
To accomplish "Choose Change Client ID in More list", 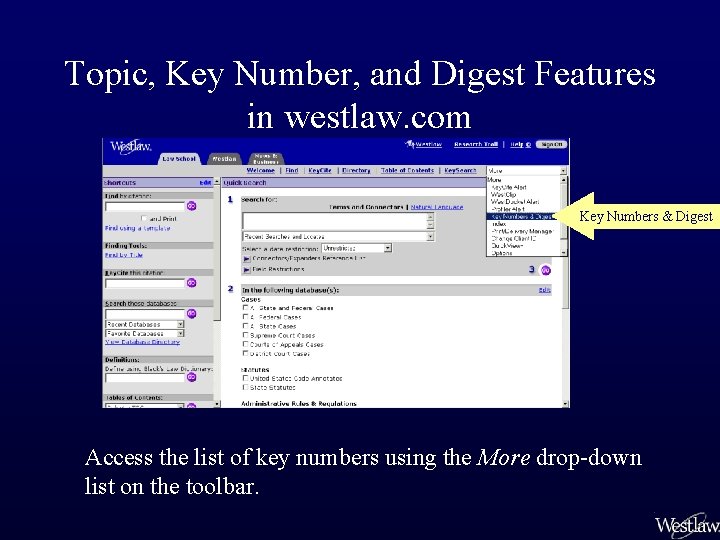I will pyautogui.click(x=513, y=239).
